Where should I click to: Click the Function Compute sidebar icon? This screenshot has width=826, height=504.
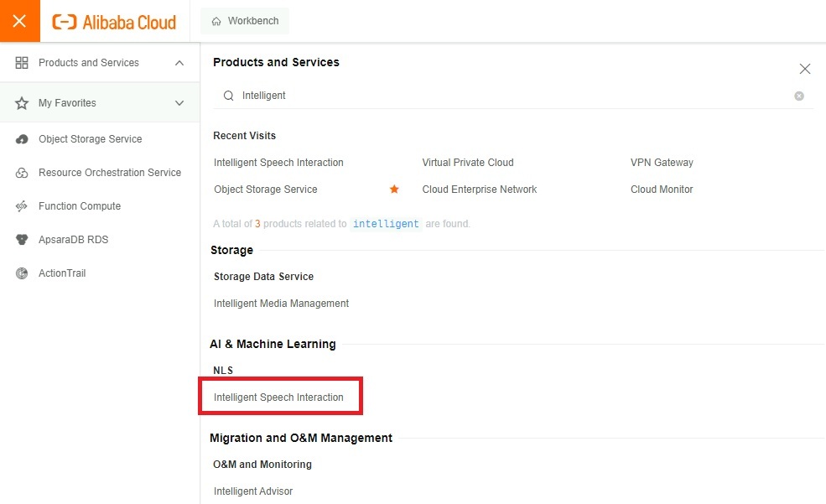pos(21,205)
